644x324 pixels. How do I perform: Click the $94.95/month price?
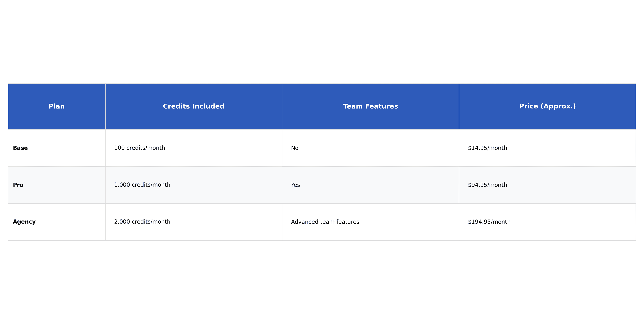487,185
